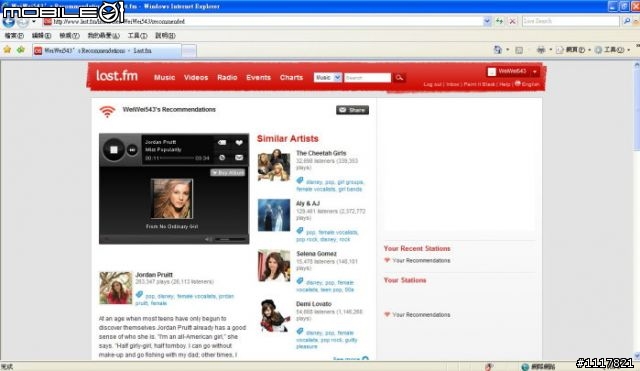This screenshot has width=640, height=371.
Task: Click the Share button beside Recommendations
Action: click(x=352, y=110)
